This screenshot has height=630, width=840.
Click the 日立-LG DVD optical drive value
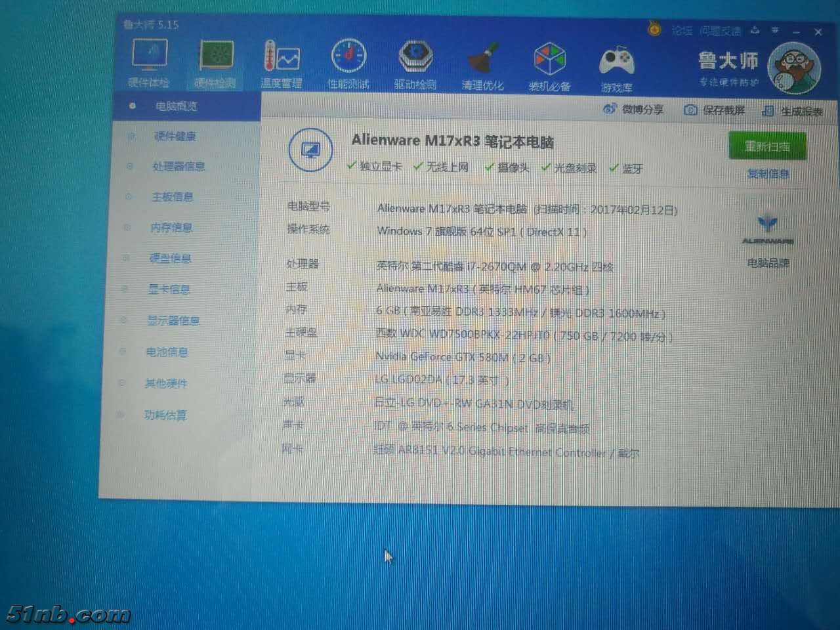pos(474,404)
